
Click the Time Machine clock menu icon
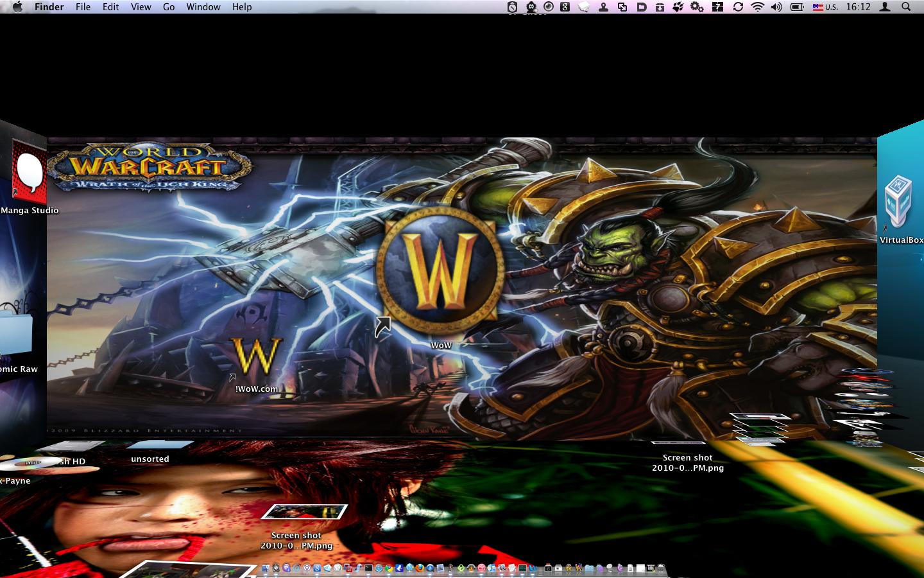(x=512, y=7)
